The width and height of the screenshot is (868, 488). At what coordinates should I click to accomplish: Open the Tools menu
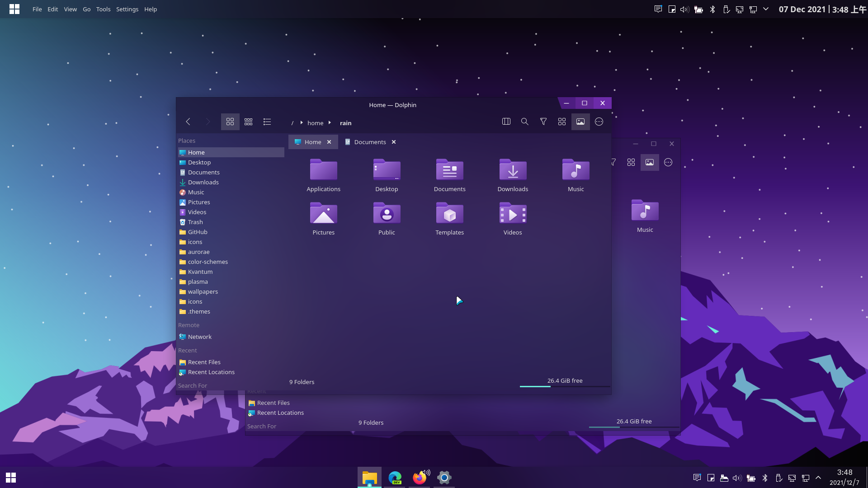point(103,9)
